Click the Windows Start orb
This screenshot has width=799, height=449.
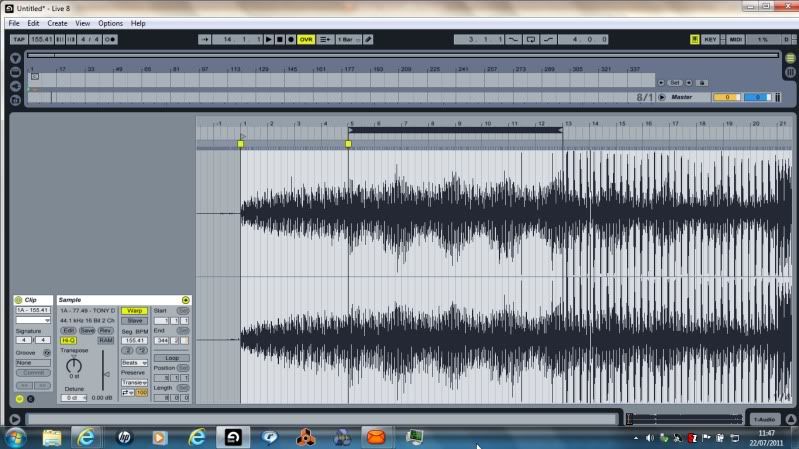(17, 437)
